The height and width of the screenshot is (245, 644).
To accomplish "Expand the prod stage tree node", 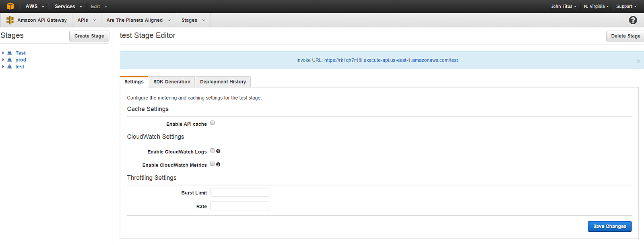I will 3,60.
